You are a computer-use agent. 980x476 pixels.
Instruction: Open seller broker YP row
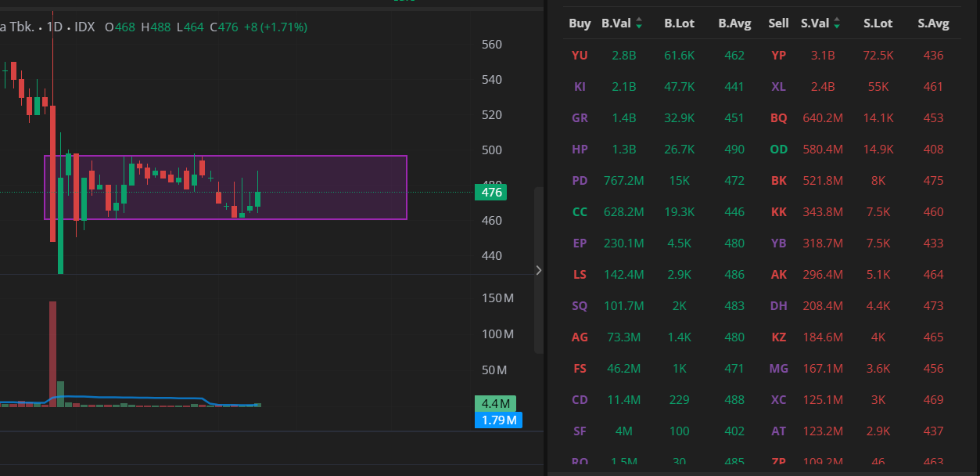tap(778, 56)
